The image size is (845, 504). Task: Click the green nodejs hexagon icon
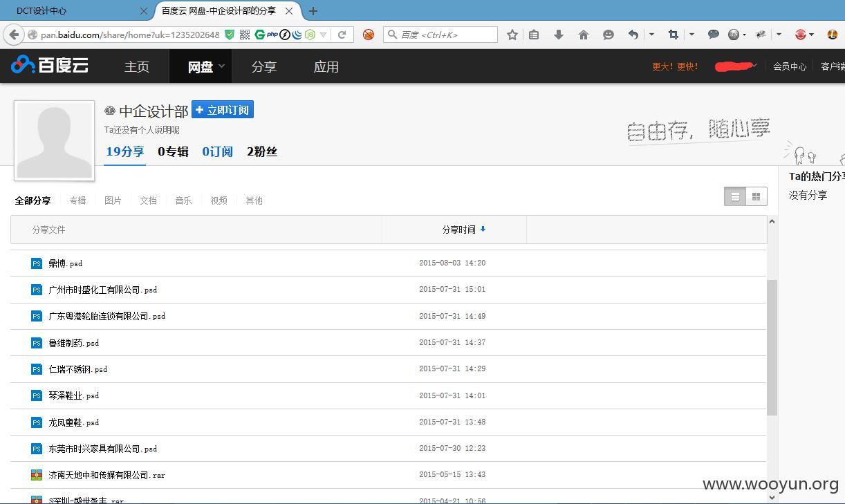coord(310,35)
